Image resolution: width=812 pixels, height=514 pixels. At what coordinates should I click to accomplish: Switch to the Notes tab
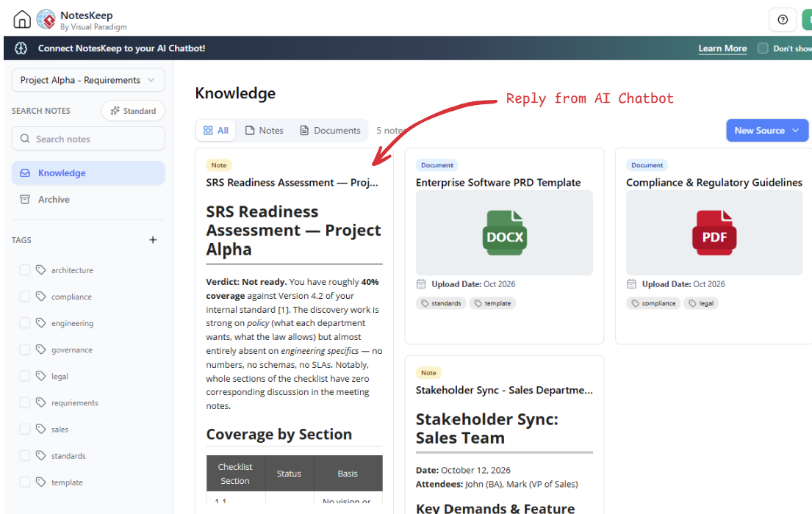click(264, 131)
